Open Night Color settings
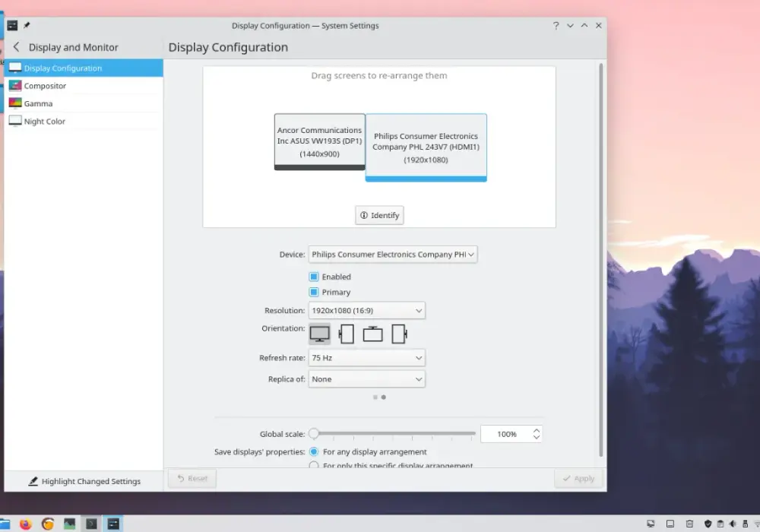 (x=84, y=121)
